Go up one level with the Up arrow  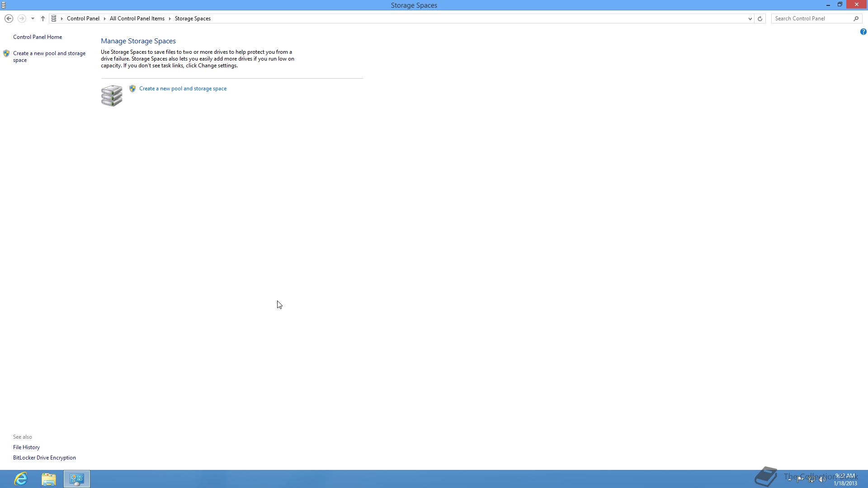[42, 19]
